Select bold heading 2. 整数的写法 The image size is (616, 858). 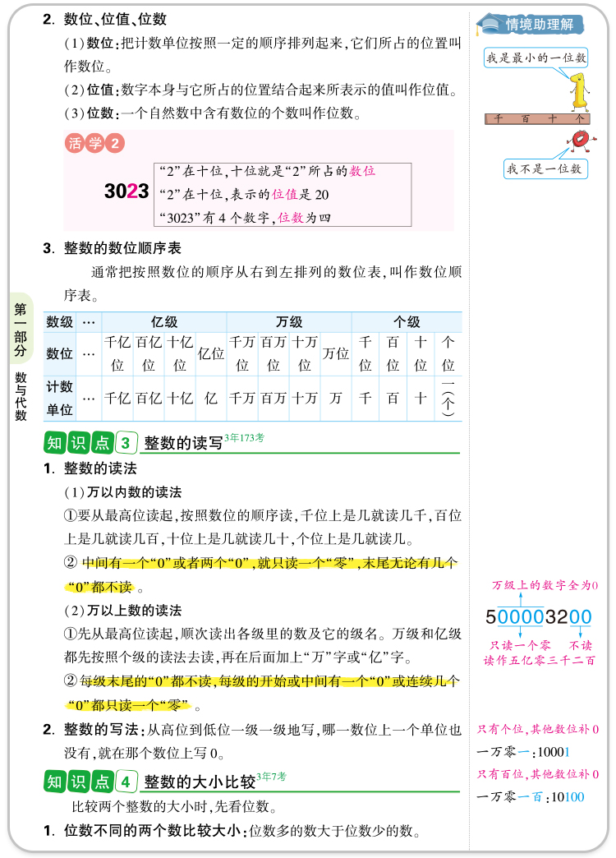click(x=90, y=730)
